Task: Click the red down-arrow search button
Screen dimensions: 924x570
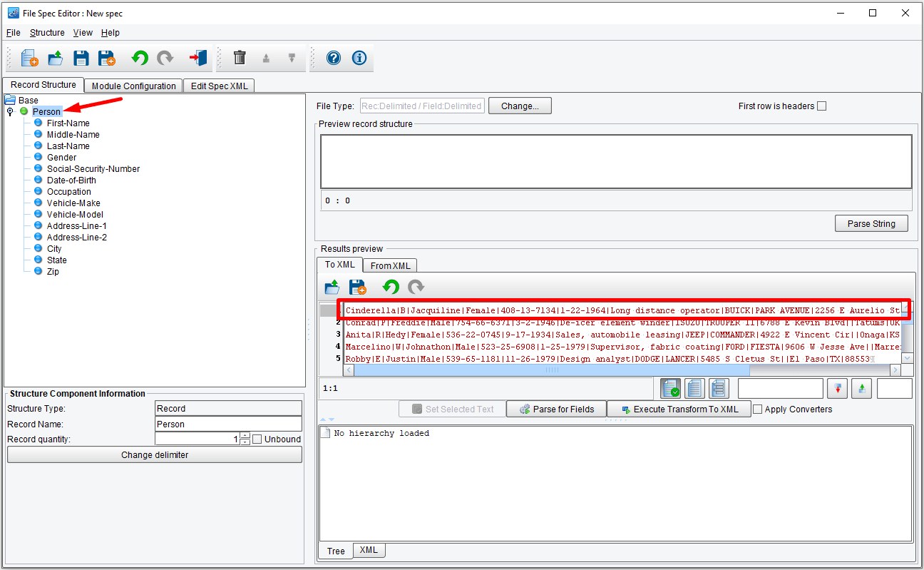Action: (837, 388)
